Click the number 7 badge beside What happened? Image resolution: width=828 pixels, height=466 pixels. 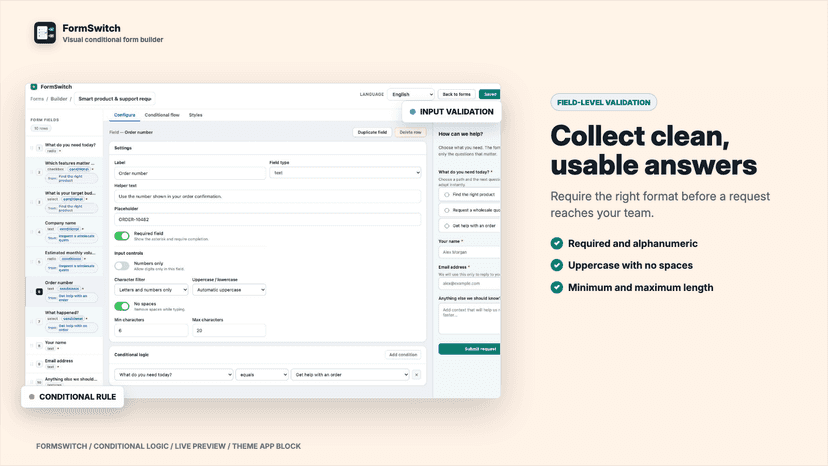coord(39,321)
